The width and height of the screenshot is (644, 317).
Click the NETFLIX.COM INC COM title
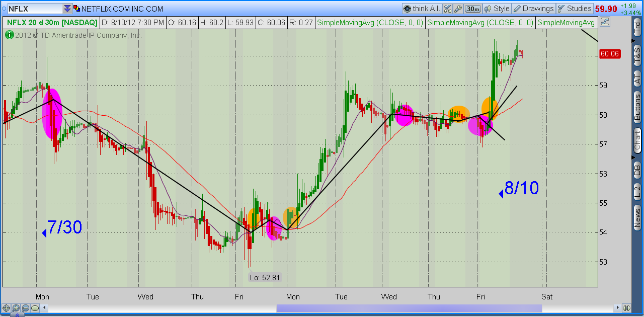pyautogui.click(x=122, y=9)
